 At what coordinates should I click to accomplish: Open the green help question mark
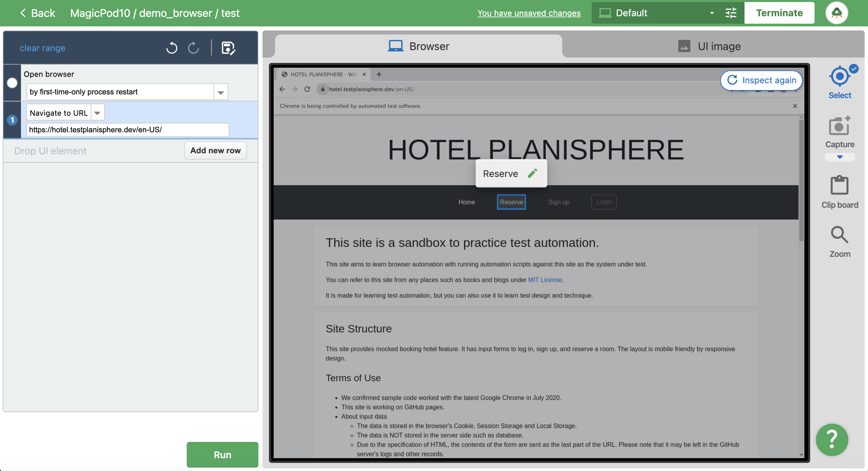[x=832, y=440]
